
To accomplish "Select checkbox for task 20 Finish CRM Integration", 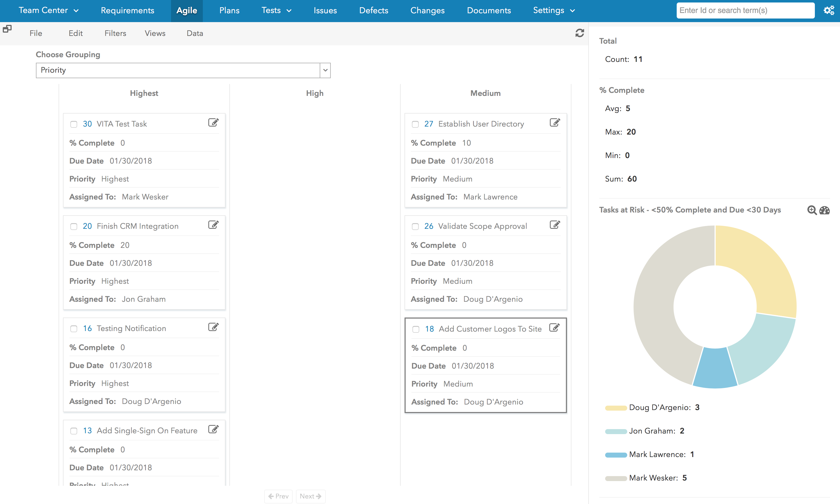I will (x=74, y=227).
